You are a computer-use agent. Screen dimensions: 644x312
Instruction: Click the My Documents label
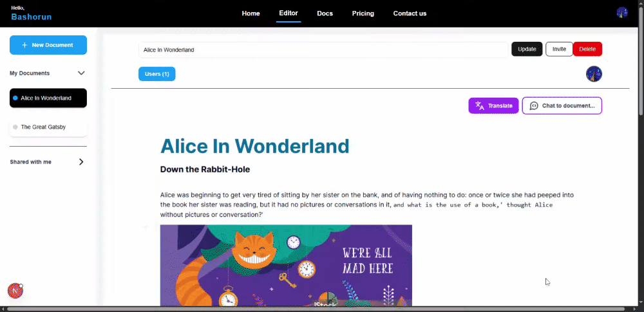coord(30,73)
